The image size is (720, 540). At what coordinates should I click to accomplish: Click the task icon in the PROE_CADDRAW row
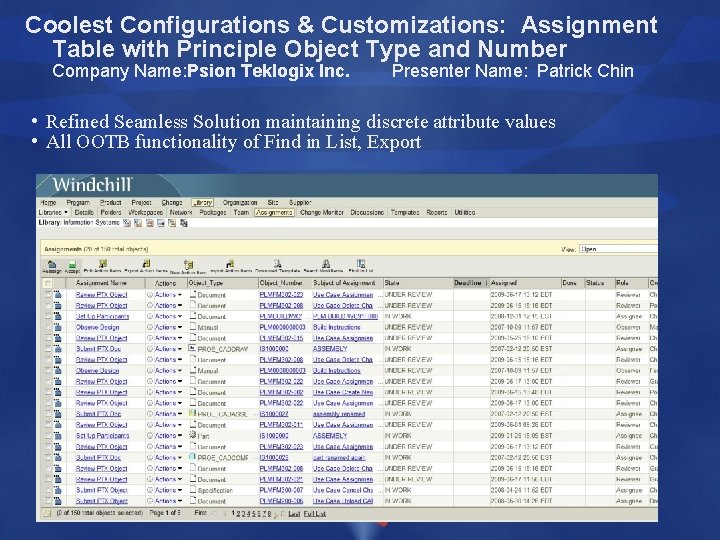tap(57, 349)
